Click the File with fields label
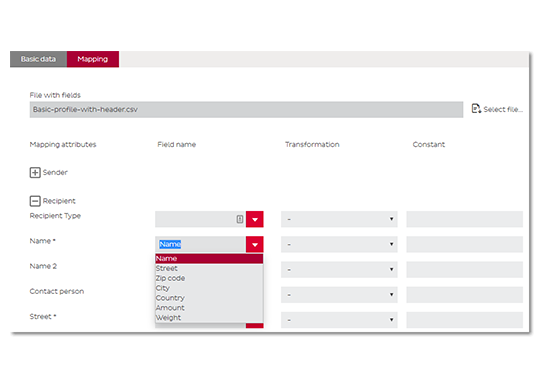This screenshot has height=388, width=544. 55,95
